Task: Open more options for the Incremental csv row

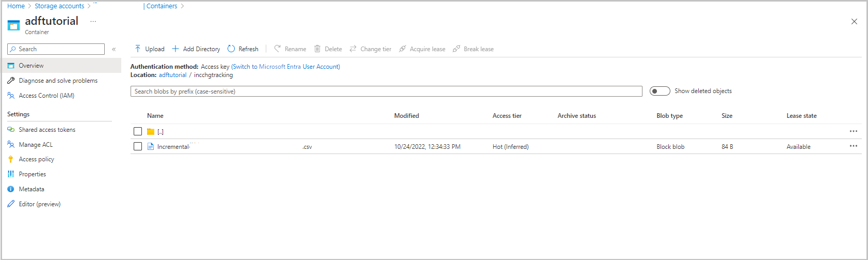Action: click(853, 146)
